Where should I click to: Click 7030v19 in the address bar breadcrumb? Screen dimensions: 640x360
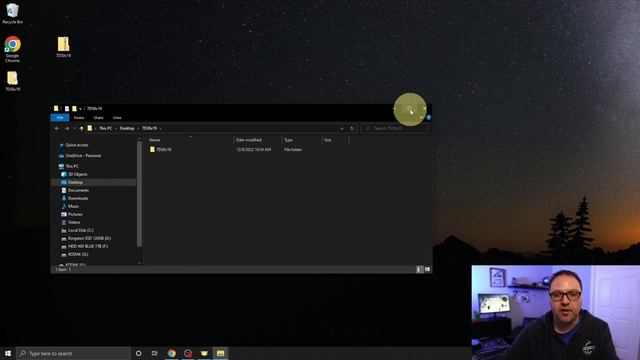149,128
